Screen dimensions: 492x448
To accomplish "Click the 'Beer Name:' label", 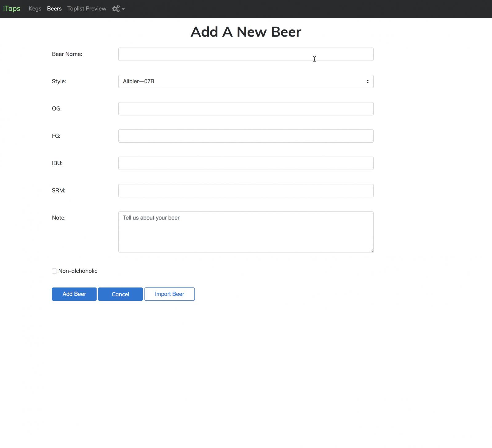I will [67, 54].
